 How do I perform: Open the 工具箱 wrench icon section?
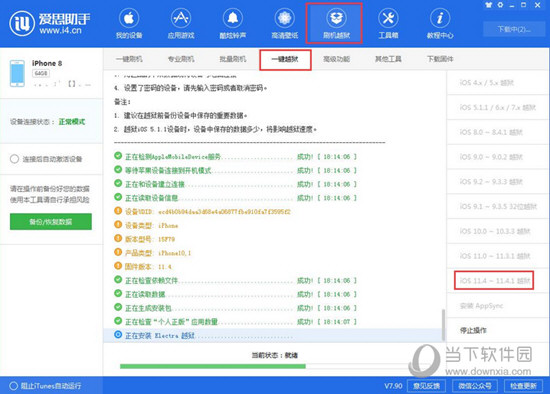tap(388, 23)
